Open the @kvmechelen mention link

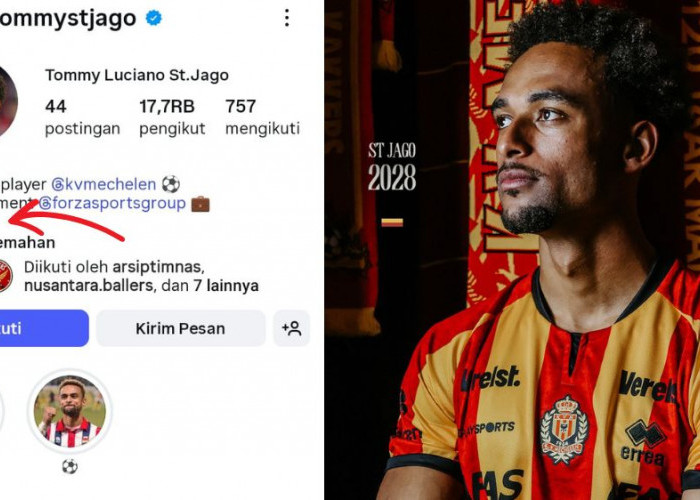coord(104,184)
